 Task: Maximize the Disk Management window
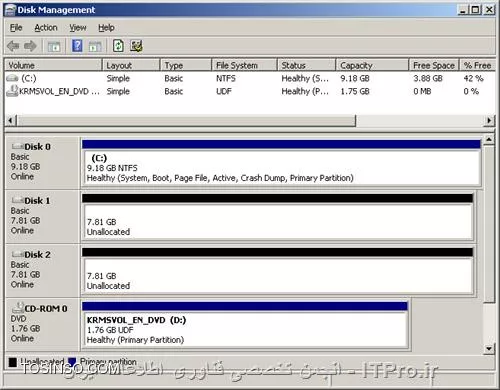pos(476,10)
